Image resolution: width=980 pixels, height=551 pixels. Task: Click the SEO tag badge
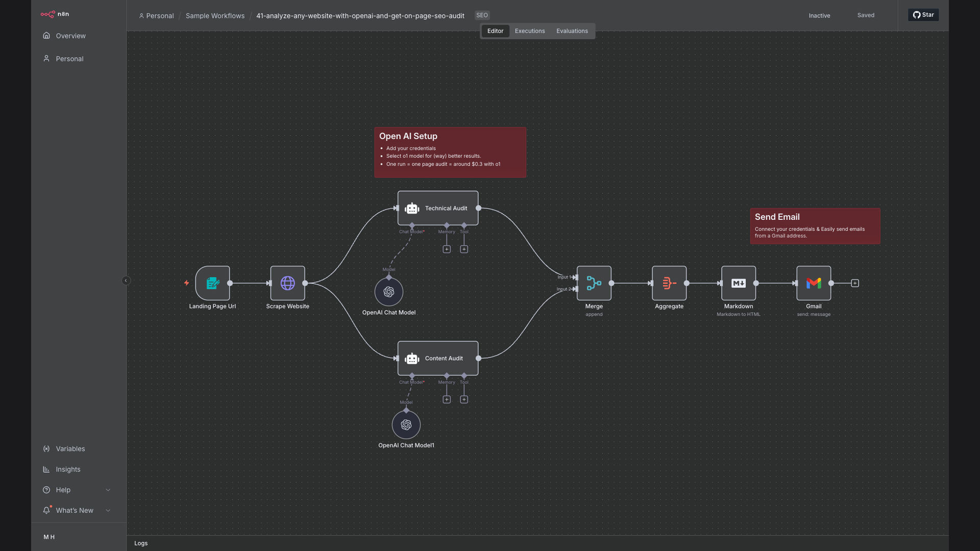pyautogui.click(x=482, y=15)
